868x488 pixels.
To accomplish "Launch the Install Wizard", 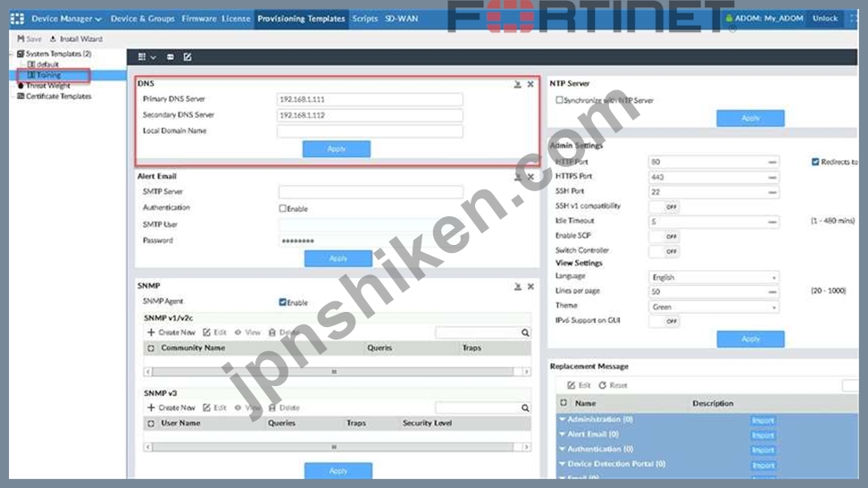I will [x=76, y=38].
